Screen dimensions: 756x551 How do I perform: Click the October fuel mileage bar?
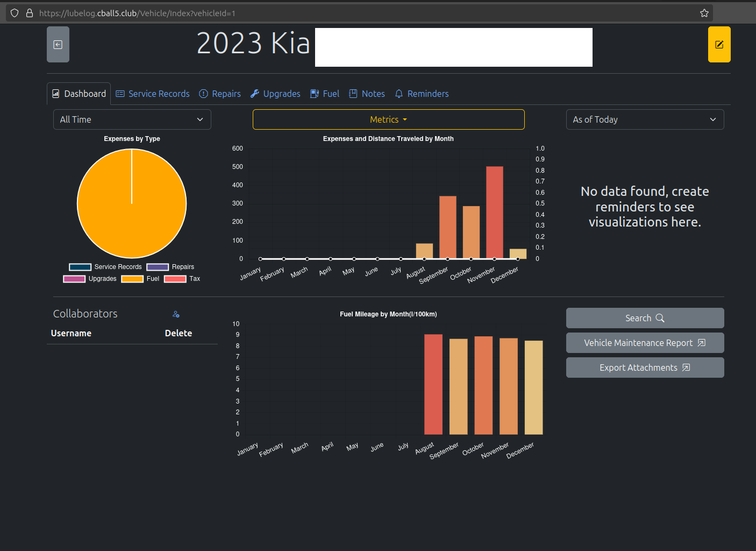[483, 385]
